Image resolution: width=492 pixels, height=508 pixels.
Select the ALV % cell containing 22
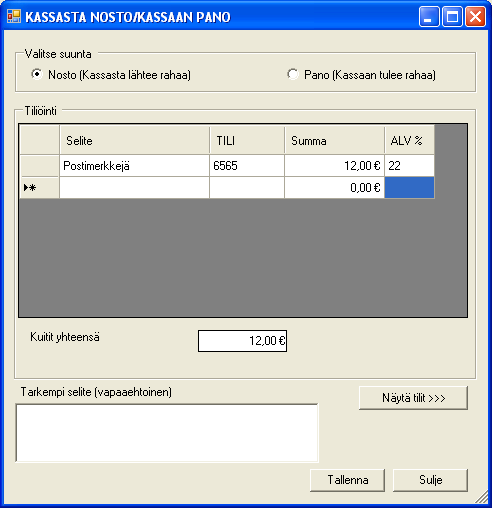pyautogui.click(x=409, y=166)
